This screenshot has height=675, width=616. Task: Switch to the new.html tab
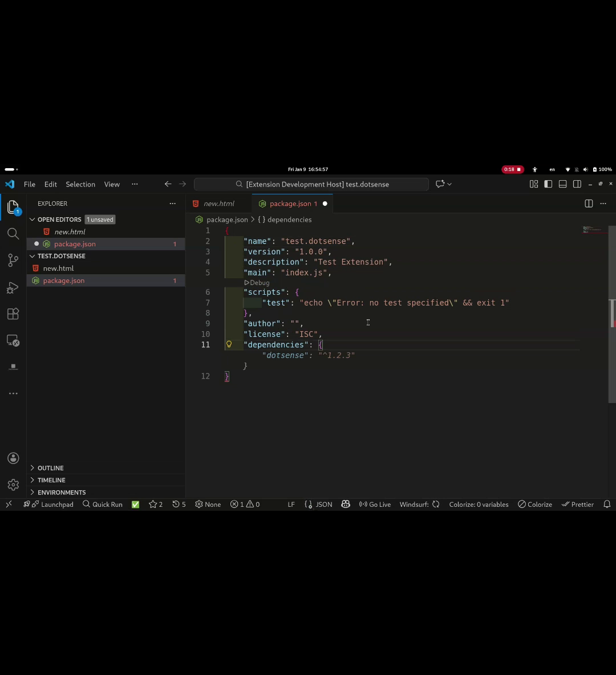219,203
